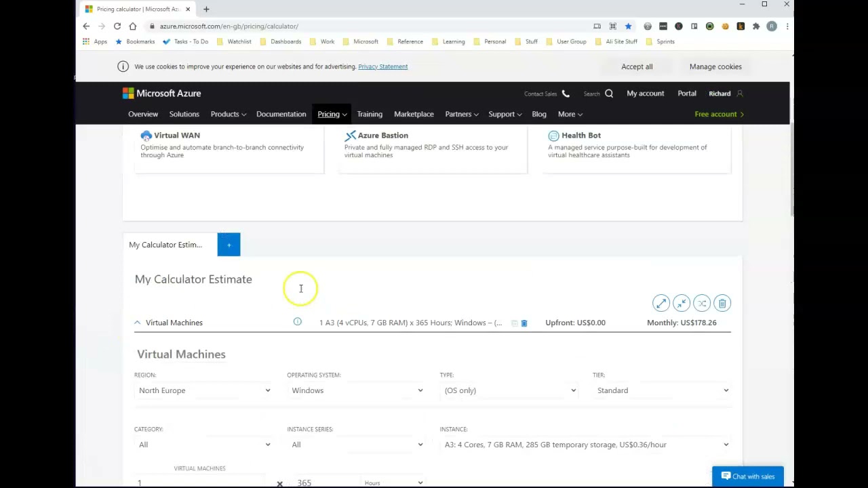The height and width of the screenshot is (488, 868).
Task: Open the Type dropdown (OS only)
Action: (x=509, y=390)
